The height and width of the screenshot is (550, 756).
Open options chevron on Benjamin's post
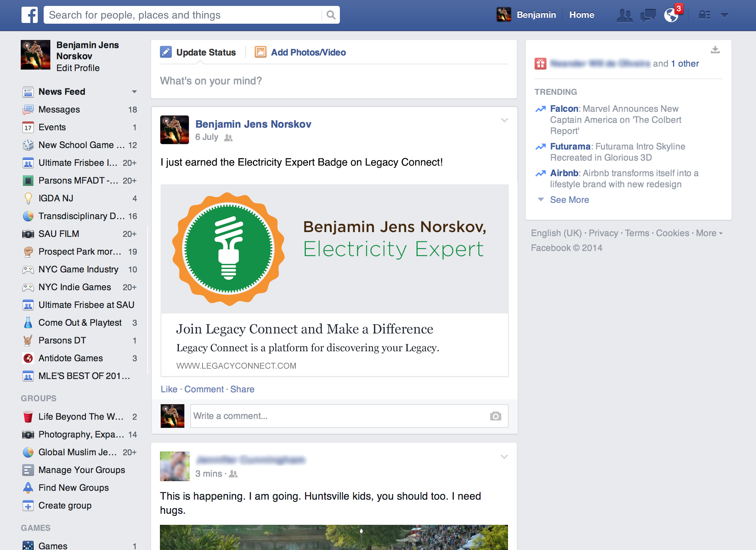[x=504, y=120]
